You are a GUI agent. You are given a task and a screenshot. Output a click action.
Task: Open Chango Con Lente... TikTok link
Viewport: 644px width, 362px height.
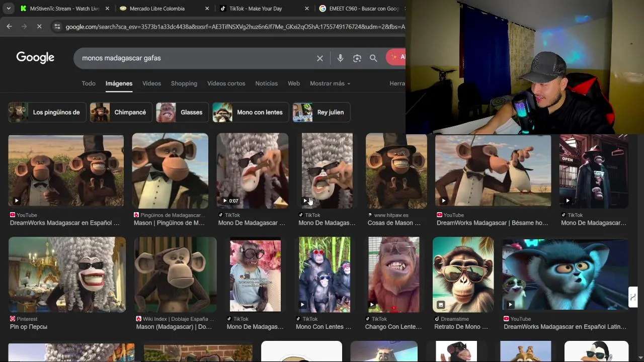(393, 327)
